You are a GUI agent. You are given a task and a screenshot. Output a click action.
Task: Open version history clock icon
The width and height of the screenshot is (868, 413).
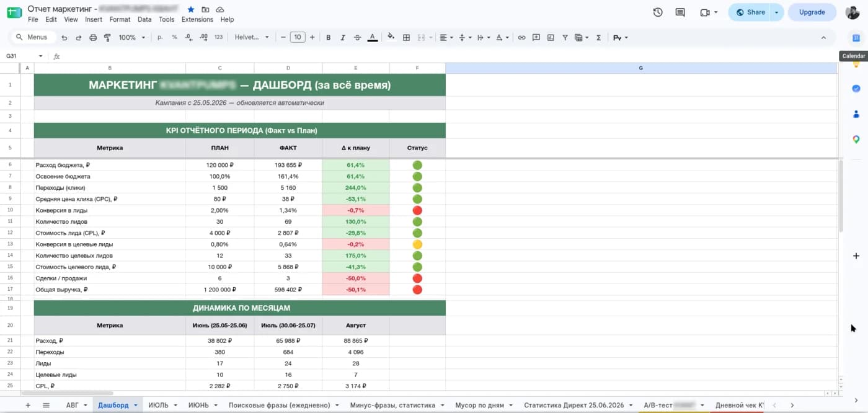[658, 12]
